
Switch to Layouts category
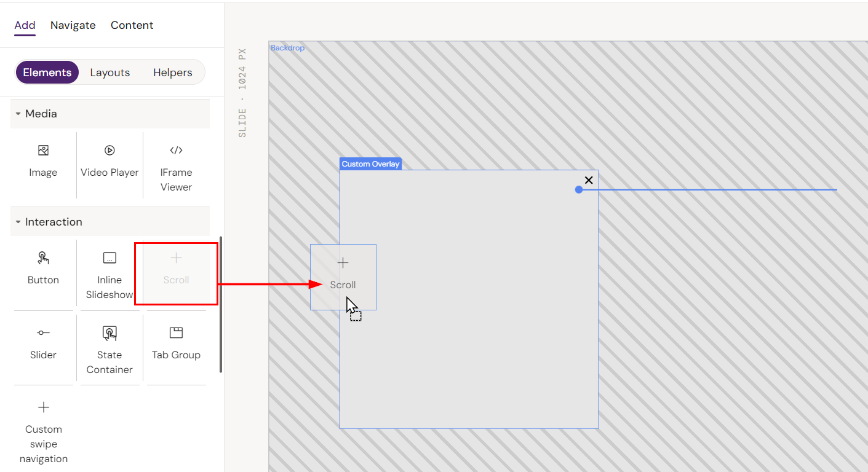[109, 73]
